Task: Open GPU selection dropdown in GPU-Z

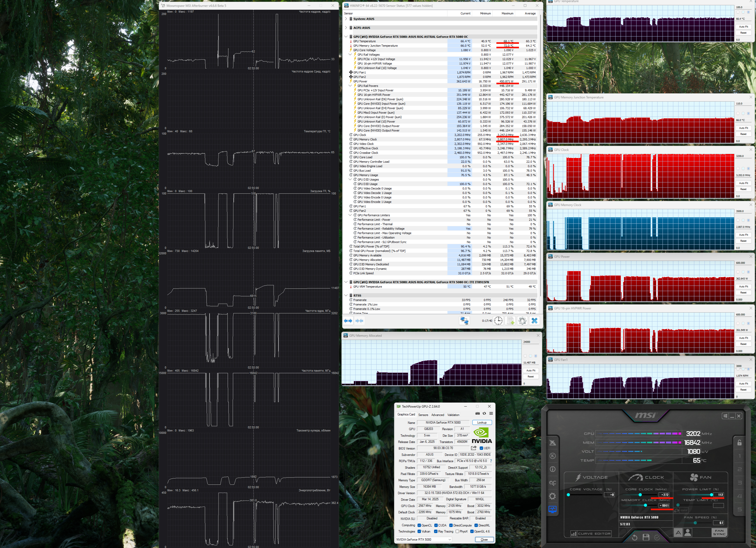Action: (449, 539)
